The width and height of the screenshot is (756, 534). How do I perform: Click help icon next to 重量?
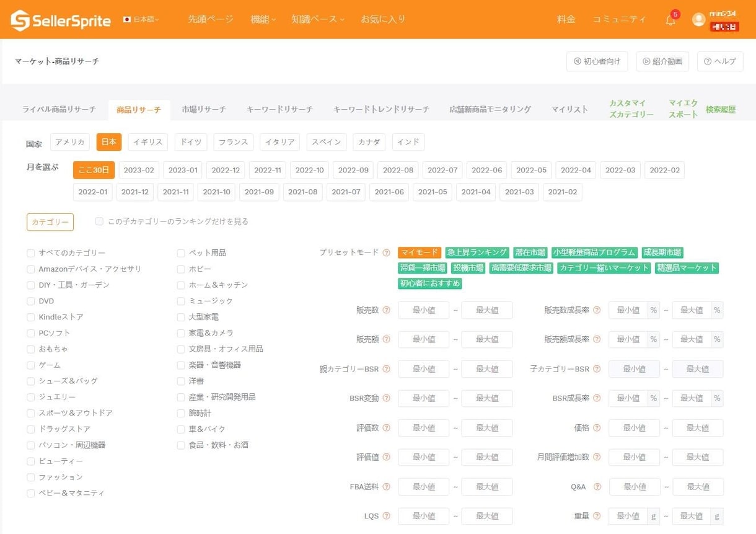pos(597,516)
